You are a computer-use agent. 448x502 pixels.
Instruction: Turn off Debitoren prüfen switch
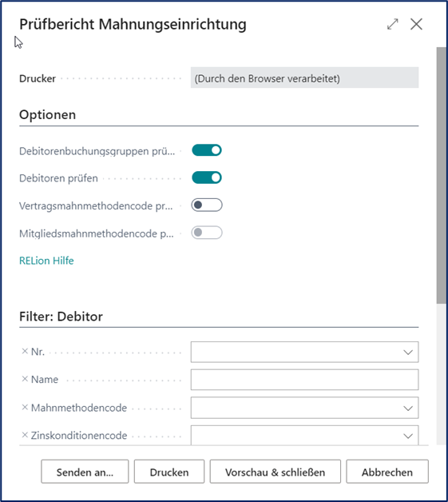tap(207, 177)
